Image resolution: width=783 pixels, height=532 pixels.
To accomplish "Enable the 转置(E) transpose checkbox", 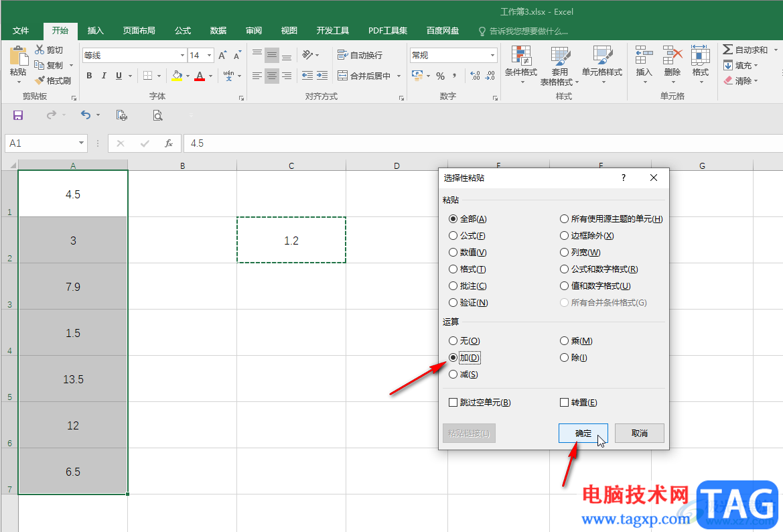I will tap(565, 403).
